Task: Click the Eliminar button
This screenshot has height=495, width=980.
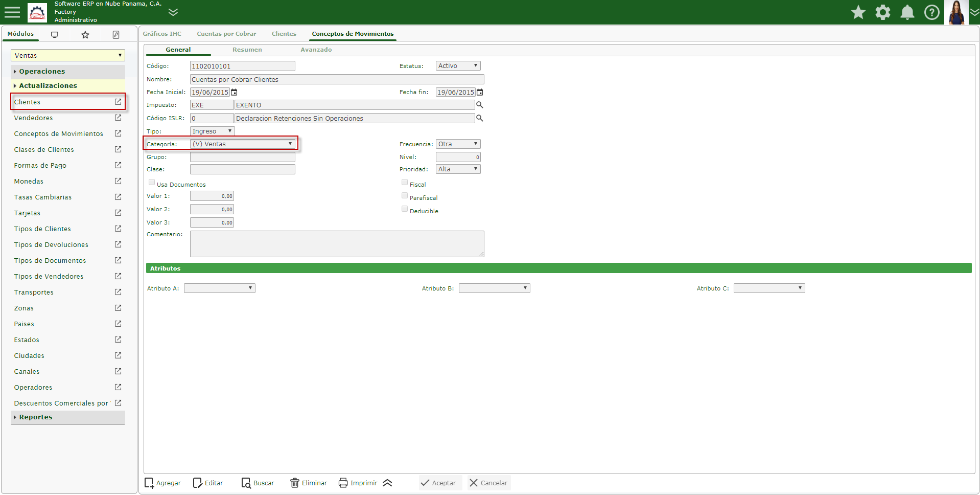Action: pyautogui.click(x=309, y=483)
